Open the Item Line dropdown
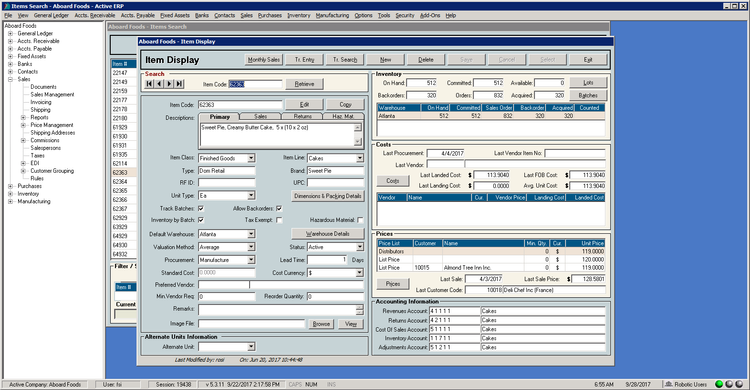Viewport: 750px width, 390px height. coord(360,158)
